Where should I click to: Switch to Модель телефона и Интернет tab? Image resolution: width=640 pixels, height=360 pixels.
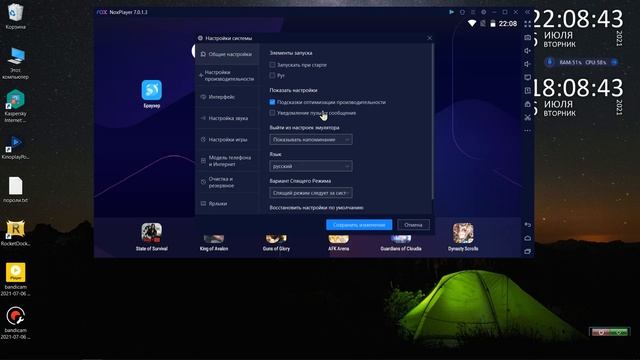[x=227, y=161]
